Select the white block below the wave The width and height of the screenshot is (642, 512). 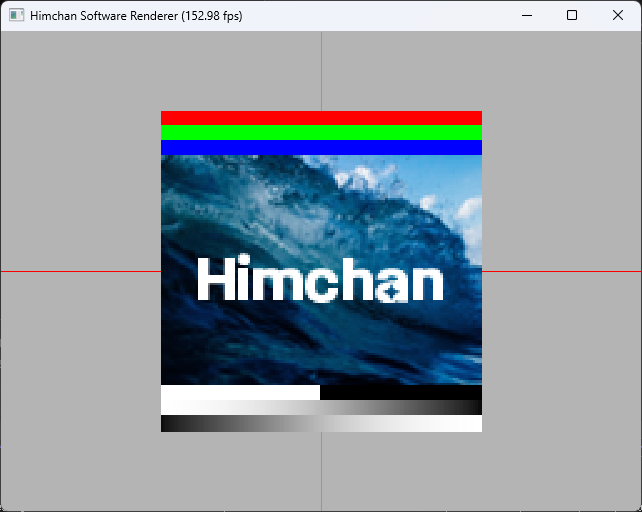tap(240, 392)
